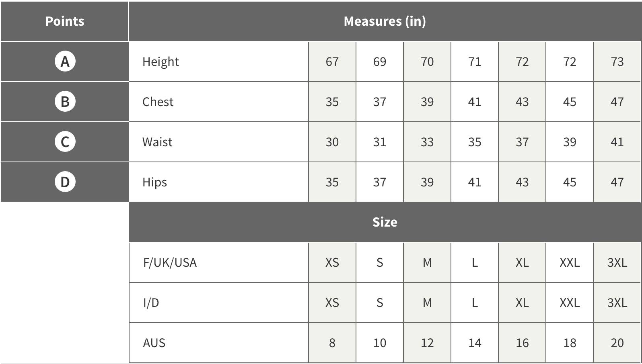Click the F/UK/USA size row label
This screenshot has height=364, width=642.
click(x=170, y=262)
